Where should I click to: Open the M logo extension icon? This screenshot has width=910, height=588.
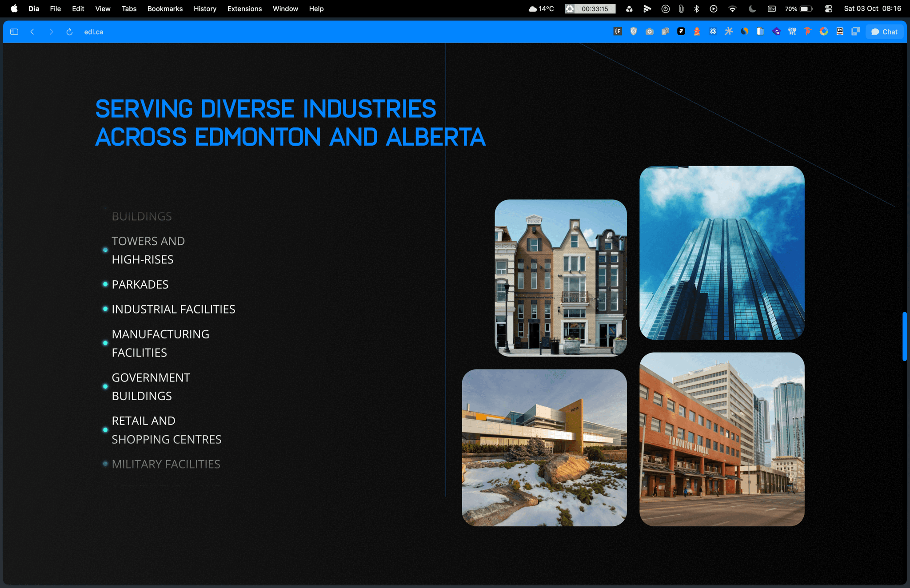point(840,32)
